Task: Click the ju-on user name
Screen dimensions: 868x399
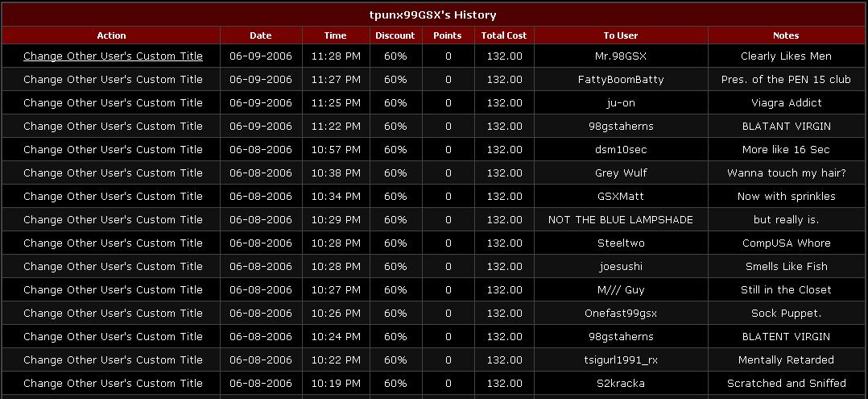Action: point(621,103)
